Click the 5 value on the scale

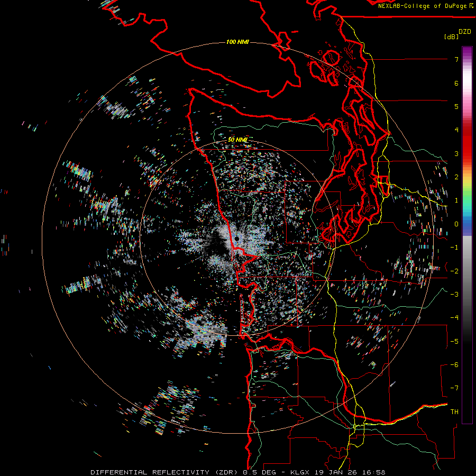point(456,106)
